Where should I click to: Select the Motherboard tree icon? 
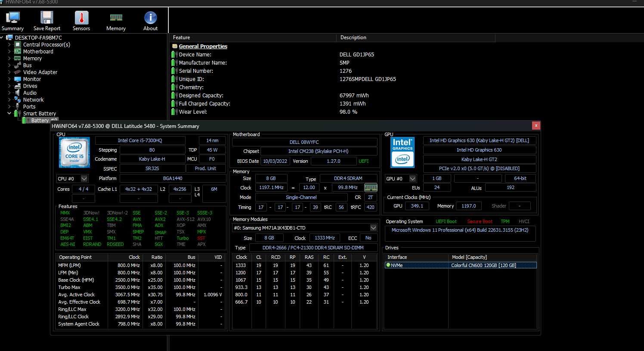(18, 51)
